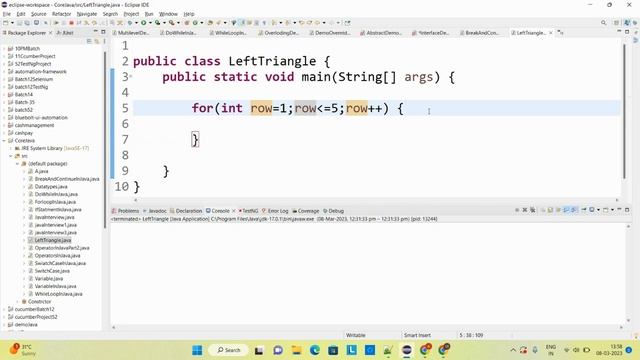The height and width of the screenshot is (360, 640).
Task: Close the Console view tab
Action: tap(233, 211)
